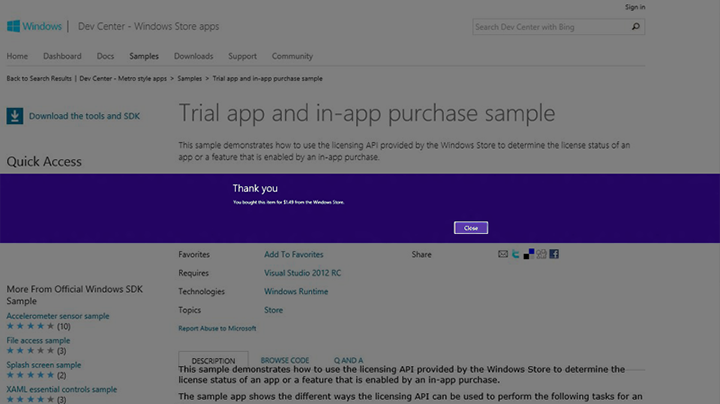
Task: Click the Splash screen sample star rating
Action: [30, 375]
